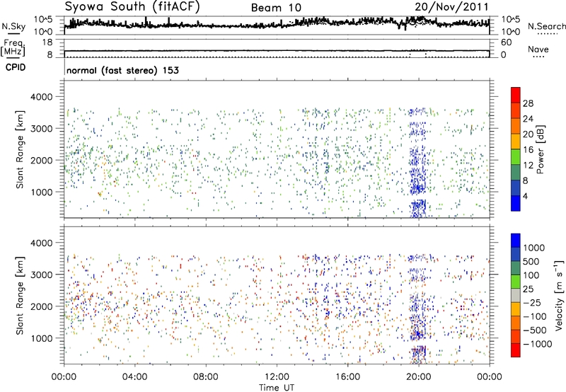Click the frequency line in the Freq. strip
The width and height of the screenshot is (566, 392).
[277, 51]
